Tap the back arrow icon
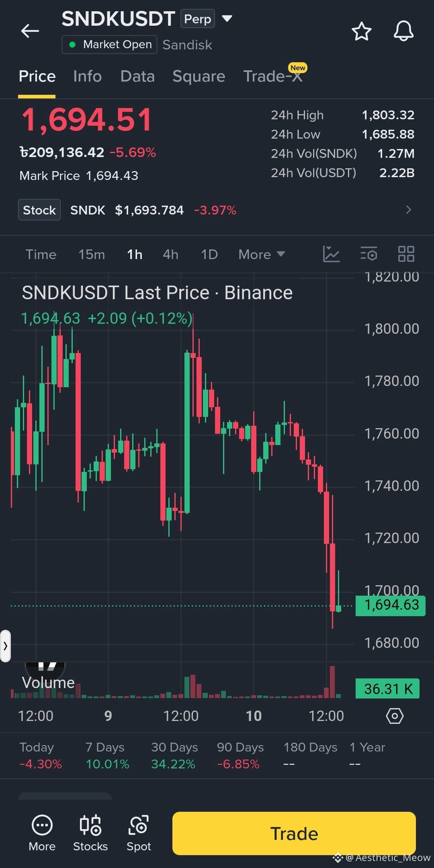Viewport: 434px width, 868px height. [30, 31]
